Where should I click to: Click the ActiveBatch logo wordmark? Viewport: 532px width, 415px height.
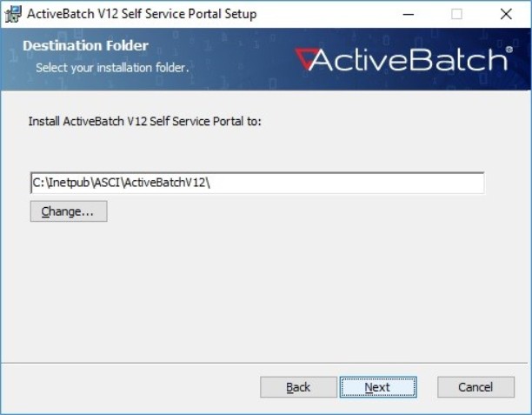tap(403, 59)
